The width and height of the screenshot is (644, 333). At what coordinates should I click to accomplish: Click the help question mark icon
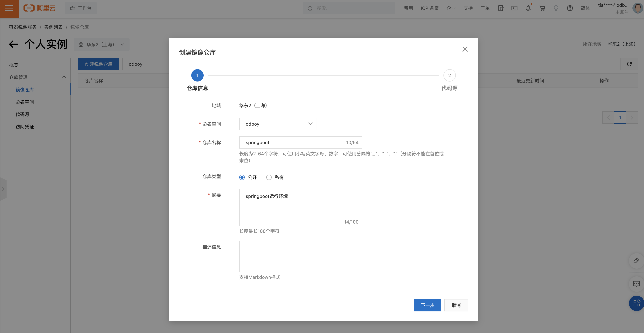(x=570, y=8)
